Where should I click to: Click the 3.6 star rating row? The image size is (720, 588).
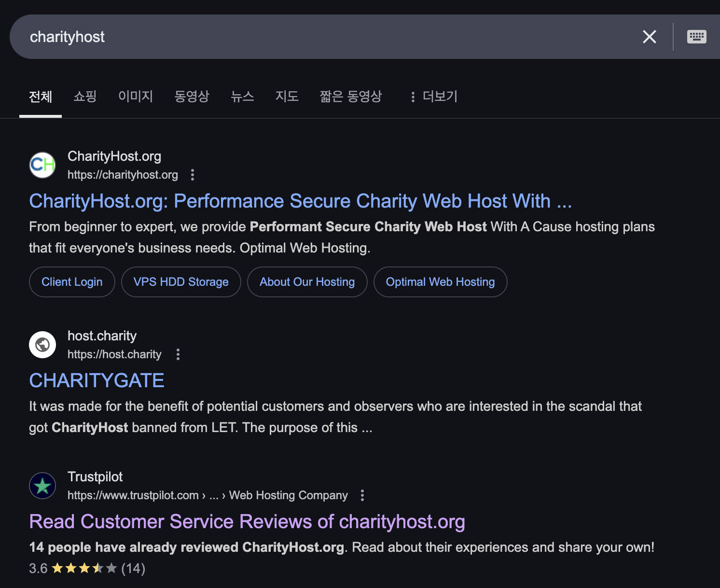(87, 568)
